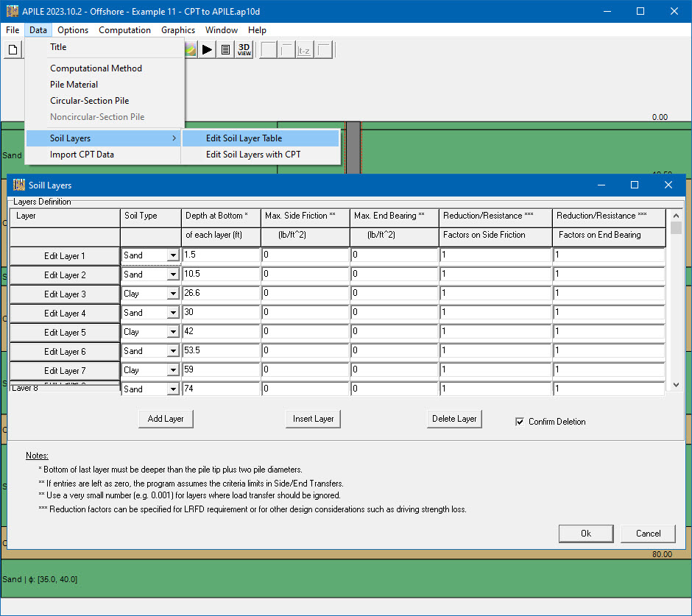692x616 pixels.
Task: Choose Import CPT Data from the Data menu
Action: pos(83,155)
